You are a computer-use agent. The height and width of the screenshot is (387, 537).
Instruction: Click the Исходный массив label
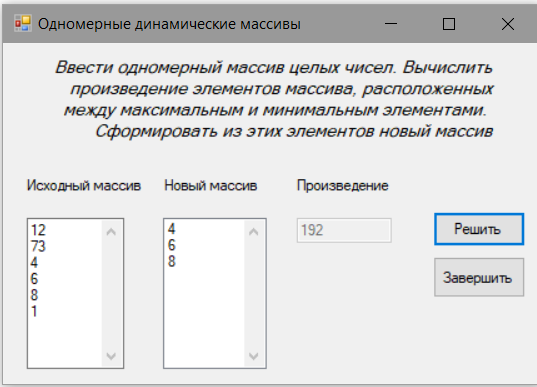(84, 186)
